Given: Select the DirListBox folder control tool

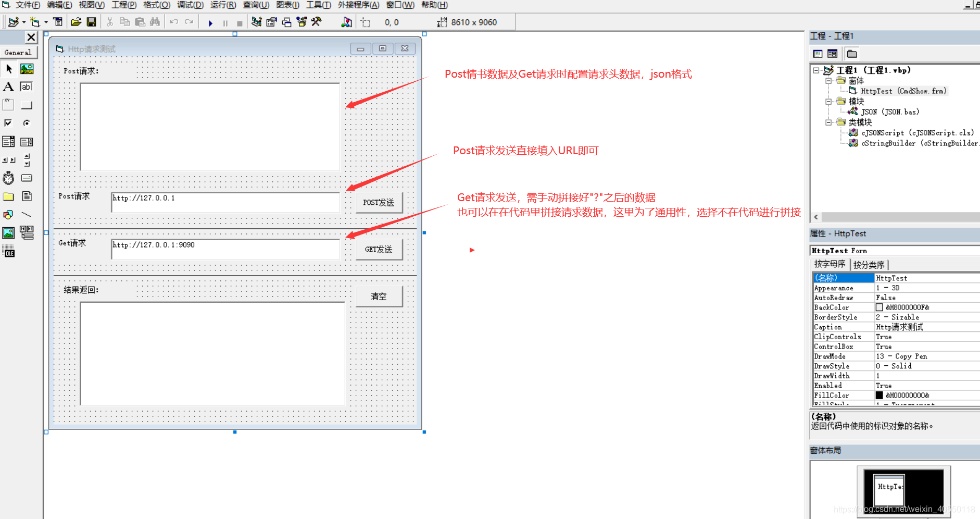Looking at the screenshot, I should pos(9,196).
